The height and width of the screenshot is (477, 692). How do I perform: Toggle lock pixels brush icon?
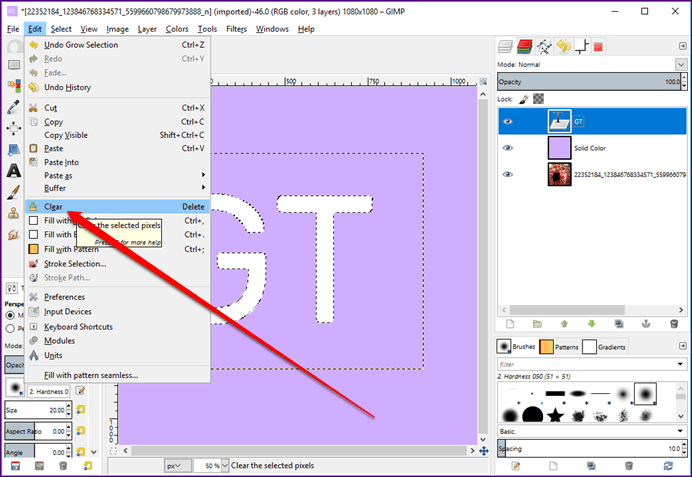[x=523, y=99]
